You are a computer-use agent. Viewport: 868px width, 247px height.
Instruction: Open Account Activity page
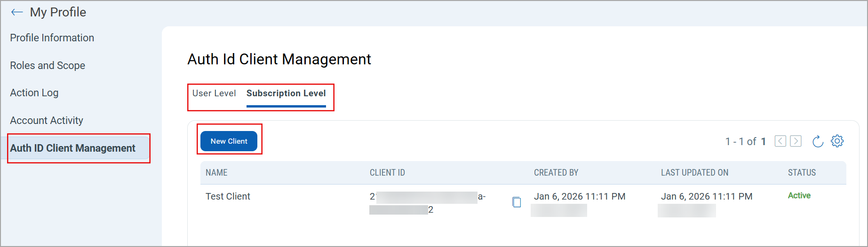47,121
